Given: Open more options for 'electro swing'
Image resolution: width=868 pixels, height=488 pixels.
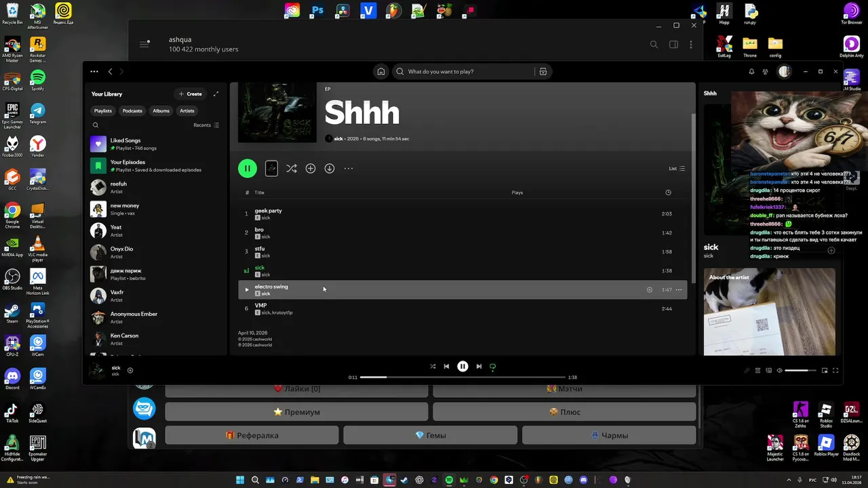Looking at the screenshot, I should [679, 289].
